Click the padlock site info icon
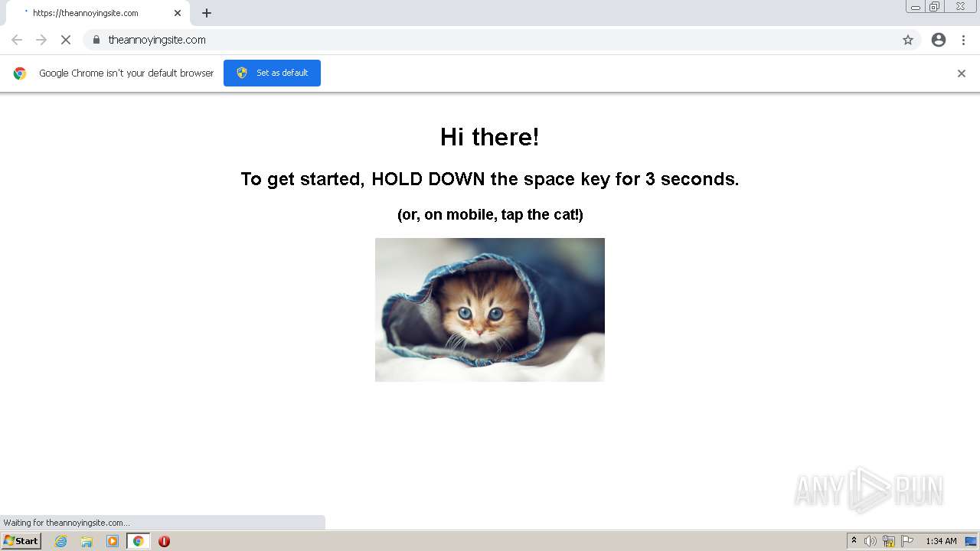This screenshot has height=551, width=980. coord(96,40)
